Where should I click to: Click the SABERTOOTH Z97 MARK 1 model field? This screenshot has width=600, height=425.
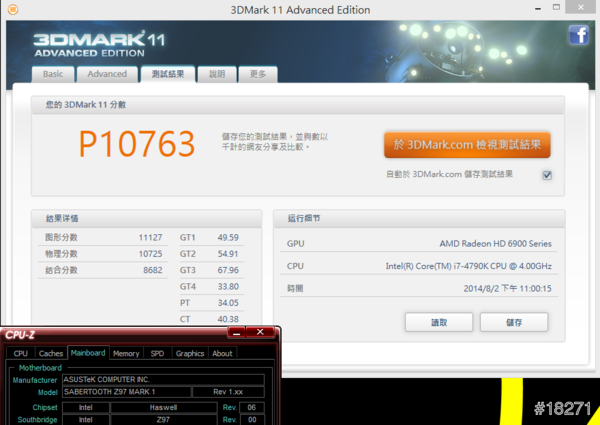(127, 392)
